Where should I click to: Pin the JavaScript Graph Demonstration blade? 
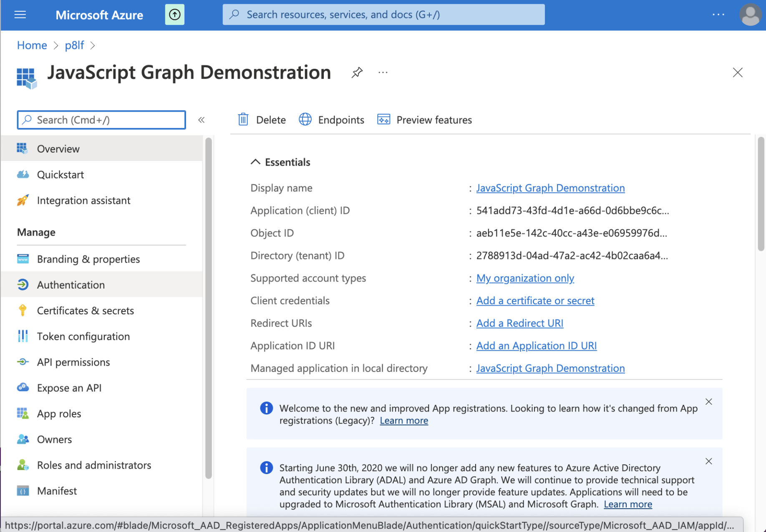357,73
